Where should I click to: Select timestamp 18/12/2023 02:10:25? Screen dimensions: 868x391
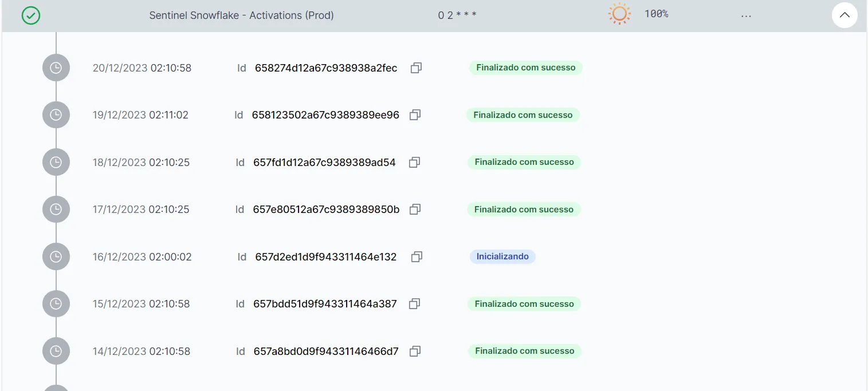pos(141,162)
